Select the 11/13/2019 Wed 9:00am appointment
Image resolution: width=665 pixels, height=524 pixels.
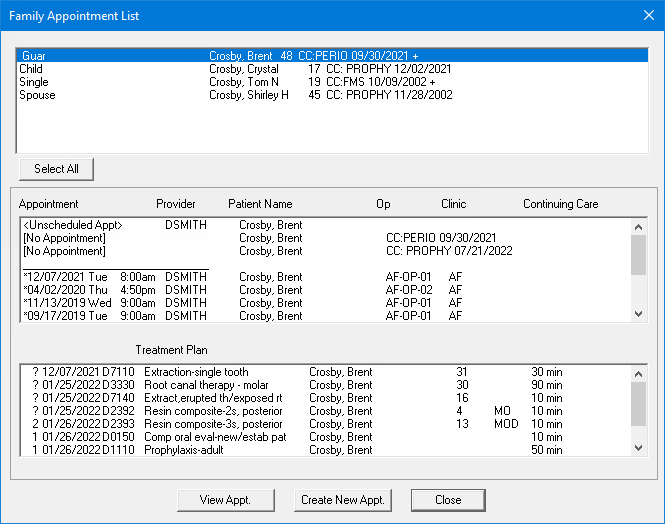pos(325,303)
